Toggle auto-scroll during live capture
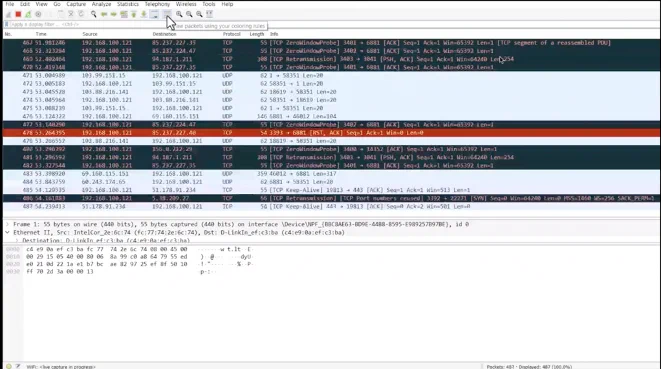662x370 pixels. point(155,14)
